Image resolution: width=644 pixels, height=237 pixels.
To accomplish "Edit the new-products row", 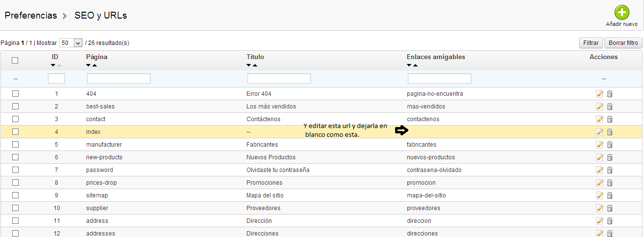I will tap(600, 157).
